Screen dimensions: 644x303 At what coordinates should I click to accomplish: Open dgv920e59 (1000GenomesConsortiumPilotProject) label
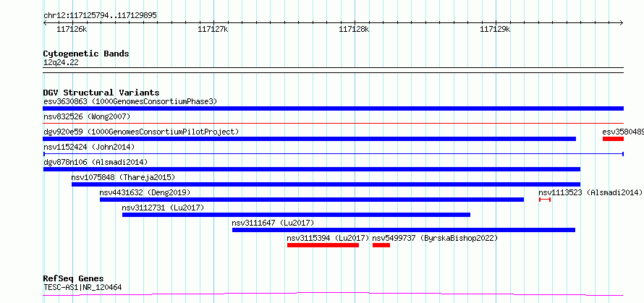[x=141, y=132]
